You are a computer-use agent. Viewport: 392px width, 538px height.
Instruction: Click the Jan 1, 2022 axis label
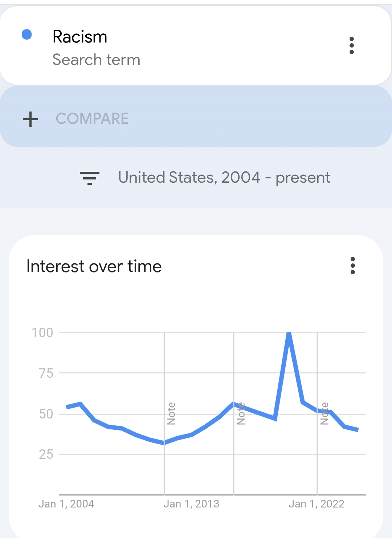[x=317, y=504]
